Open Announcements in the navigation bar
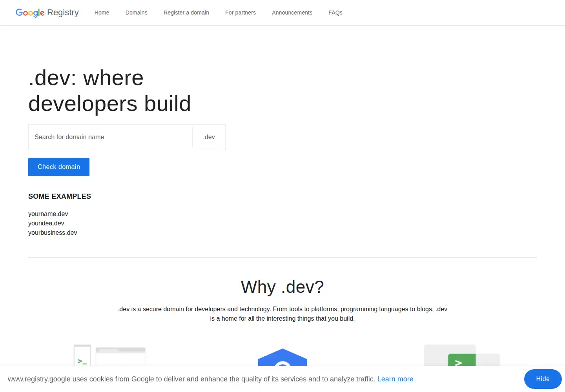This screenshot has height=392, width=565. pos(292,13)
